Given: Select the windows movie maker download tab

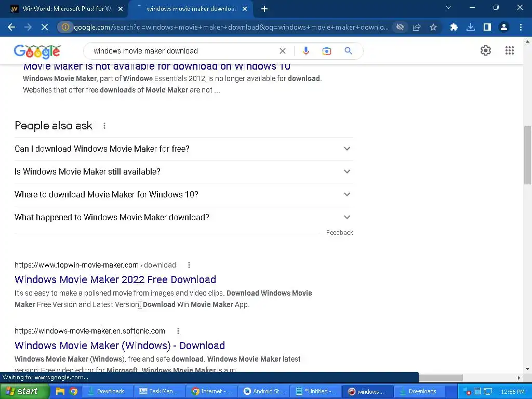Looking at the screenshot, I should point(191,9).
